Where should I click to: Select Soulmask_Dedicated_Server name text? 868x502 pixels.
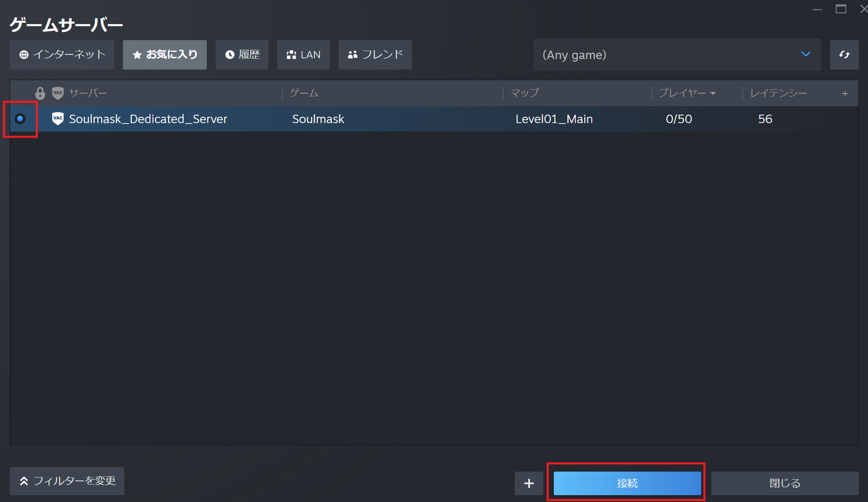coord(148,119)
